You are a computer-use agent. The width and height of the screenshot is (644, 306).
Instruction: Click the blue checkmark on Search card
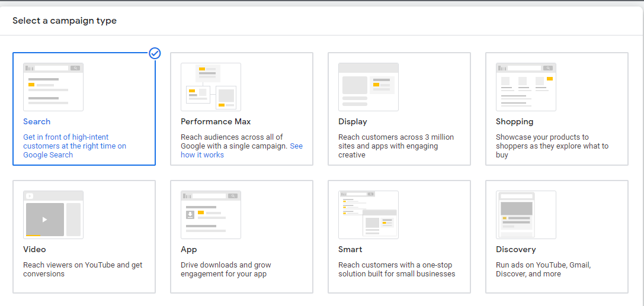point(155,53)
